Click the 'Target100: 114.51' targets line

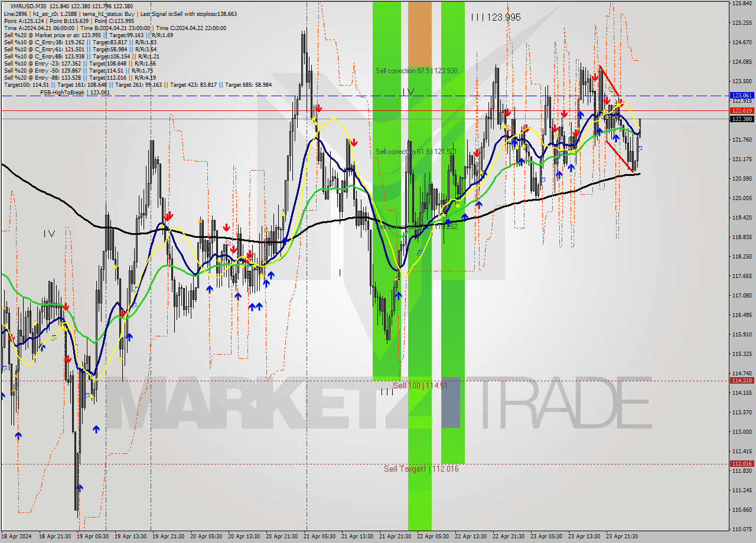coord(138,85)
